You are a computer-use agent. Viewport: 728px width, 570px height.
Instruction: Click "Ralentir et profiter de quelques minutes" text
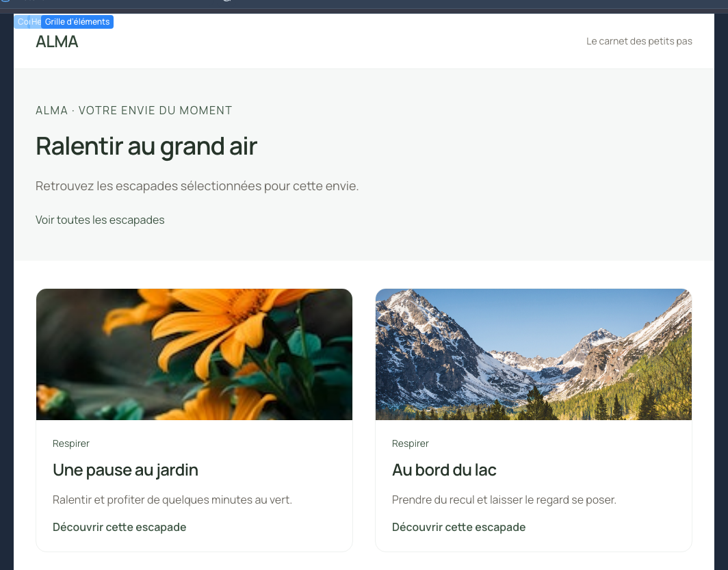[x=172, y=500]
